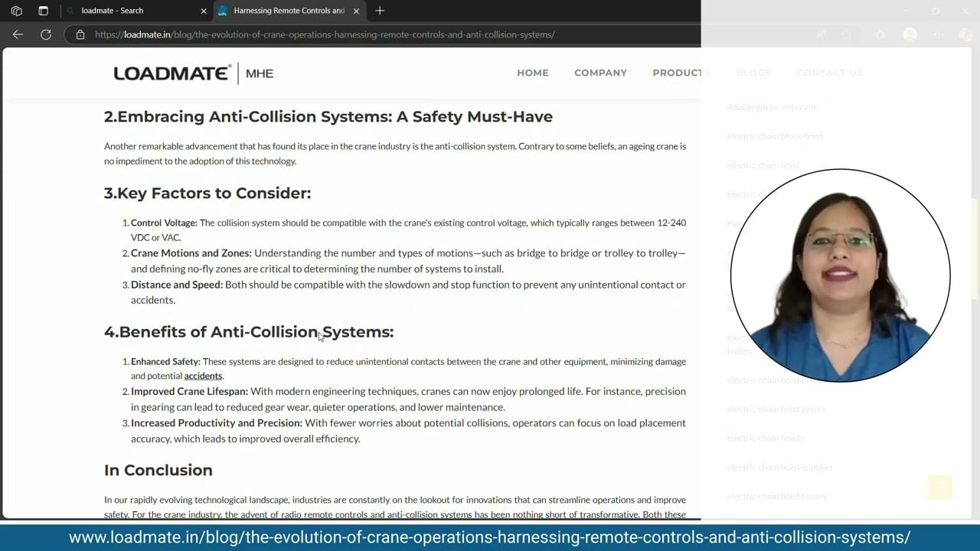This screenshot has height=551, width=980.
Task: Open the COMPANY navigation menu item
Action: pyautogui.click(x=600, y=73)
